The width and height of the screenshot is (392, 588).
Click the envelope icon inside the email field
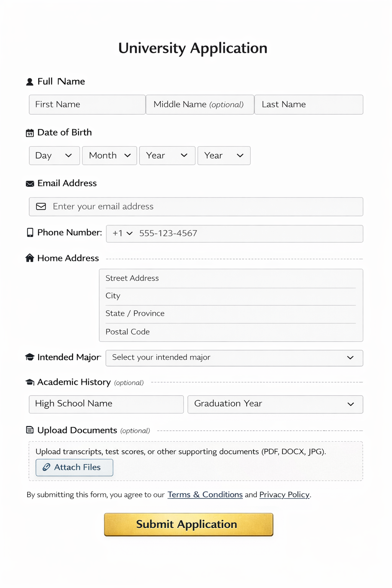[x=41, y=206]
